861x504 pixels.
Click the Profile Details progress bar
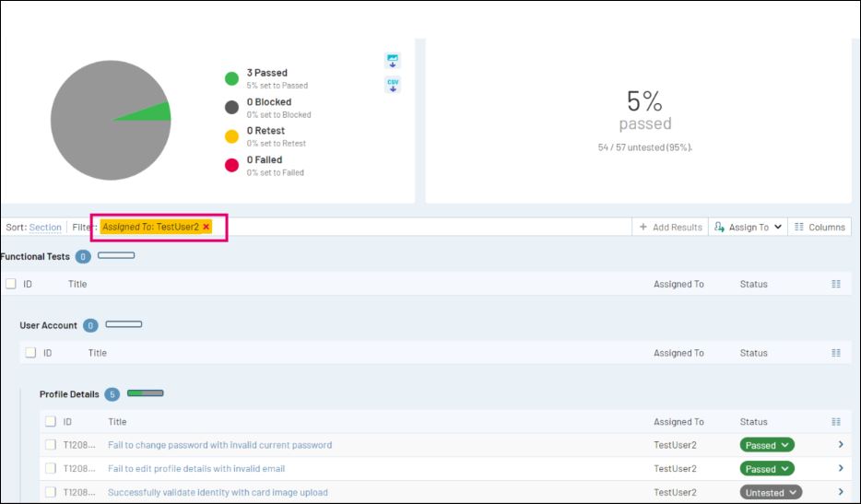point(145,393)
